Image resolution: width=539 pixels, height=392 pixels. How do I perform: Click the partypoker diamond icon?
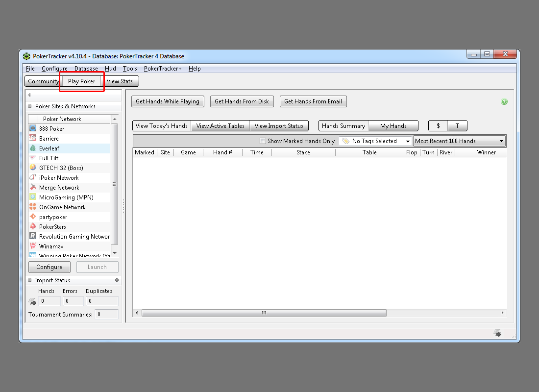pyautogui.click(x=33, y=217)
